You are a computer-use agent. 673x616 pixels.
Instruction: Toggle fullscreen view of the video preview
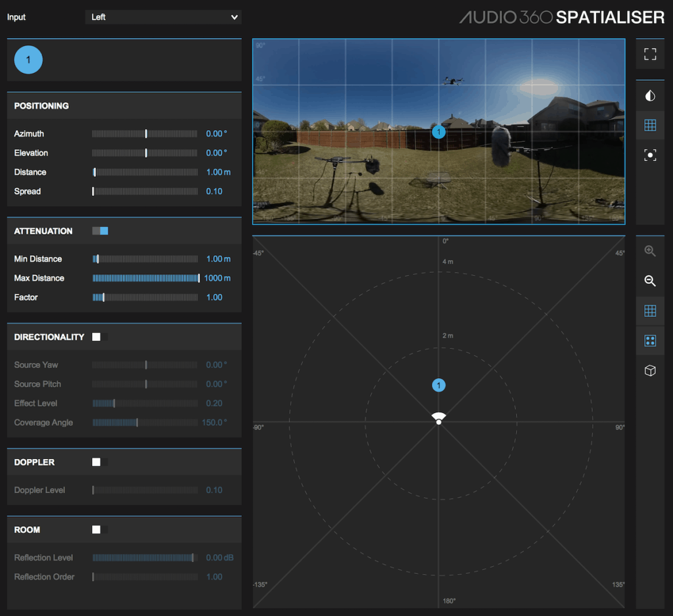coord(650,54)
